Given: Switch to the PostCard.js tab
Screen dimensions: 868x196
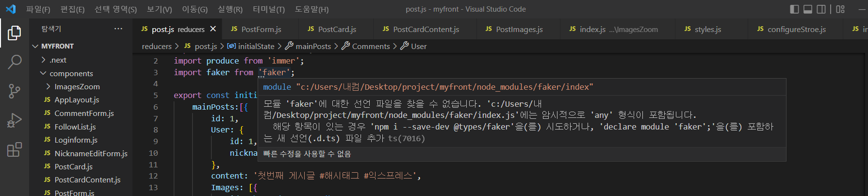Looking at the screenshot, I should click(337, 29).
